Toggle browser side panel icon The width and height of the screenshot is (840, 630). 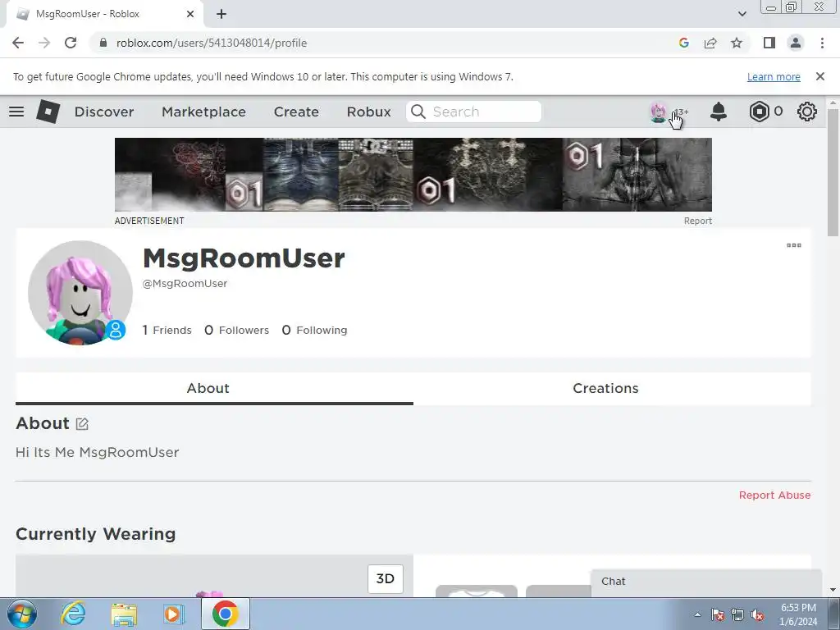(769, 43)
